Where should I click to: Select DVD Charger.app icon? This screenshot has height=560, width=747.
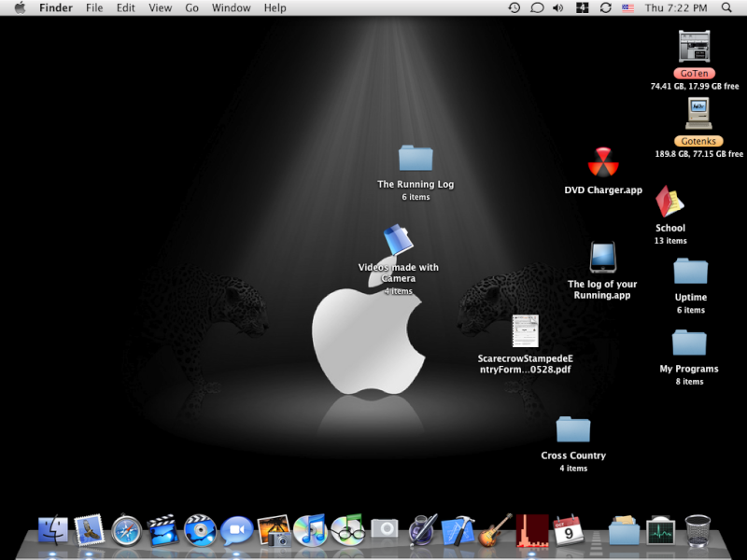coord(603,162)
